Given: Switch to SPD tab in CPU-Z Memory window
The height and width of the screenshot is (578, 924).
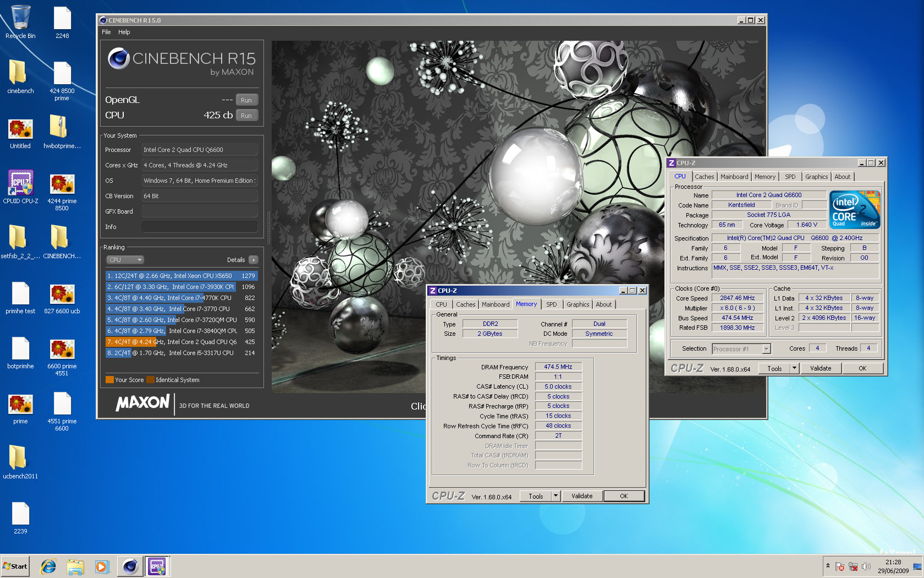Looking at the screenshot, I should coord(552,304).
